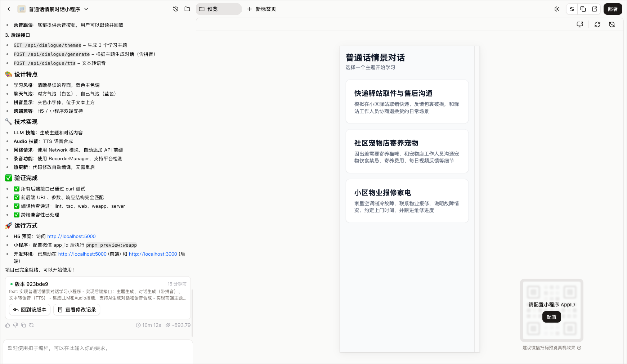627x364 pixels.
Task: Open the 快递驿站取件与售后沟通 theme card
Action: (x=407, y=102)
